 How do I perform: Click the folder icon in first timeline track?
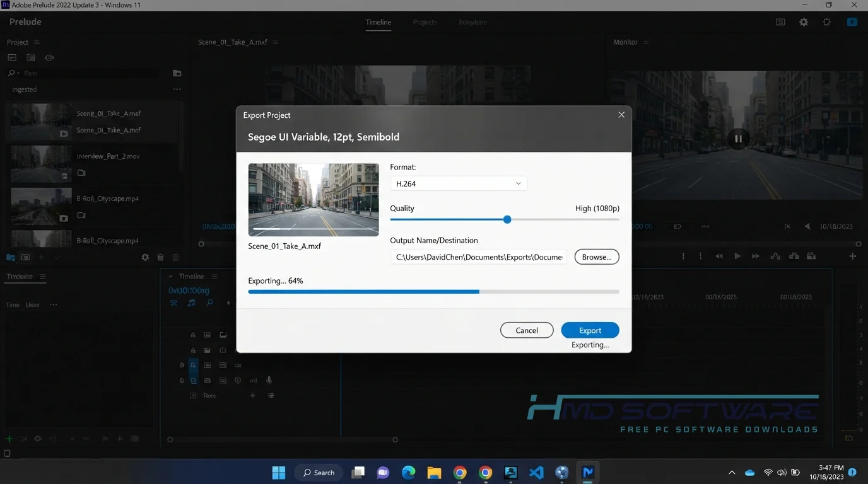pos(223,335)
